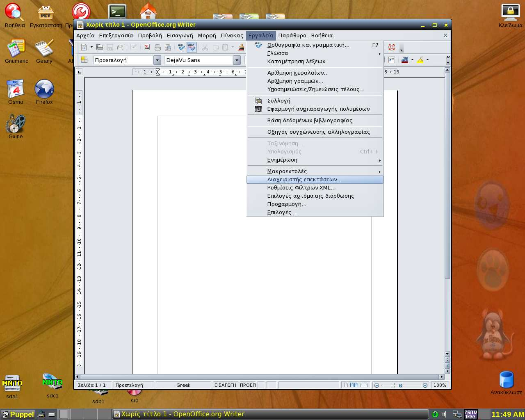Choose Καταμέτρηση λέξεων entry

(x=315, y=62)
